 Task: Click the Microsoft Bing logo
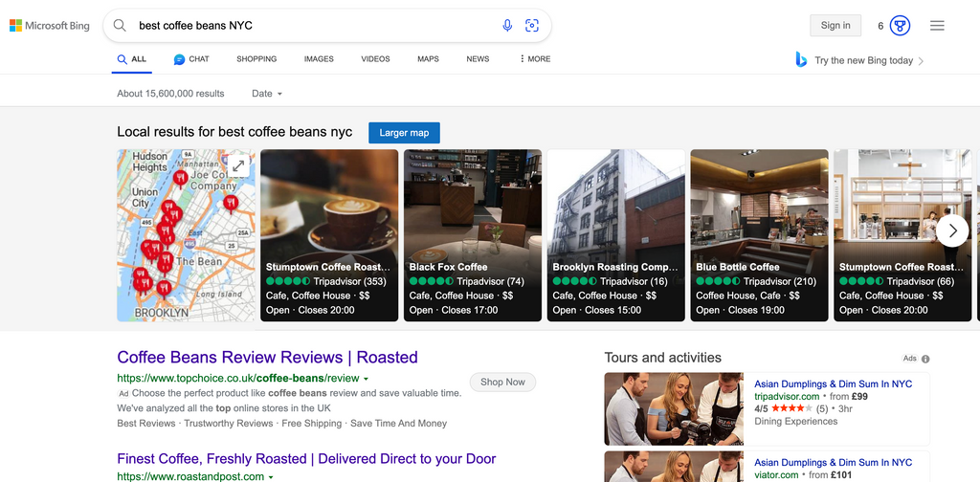[50, 26]
